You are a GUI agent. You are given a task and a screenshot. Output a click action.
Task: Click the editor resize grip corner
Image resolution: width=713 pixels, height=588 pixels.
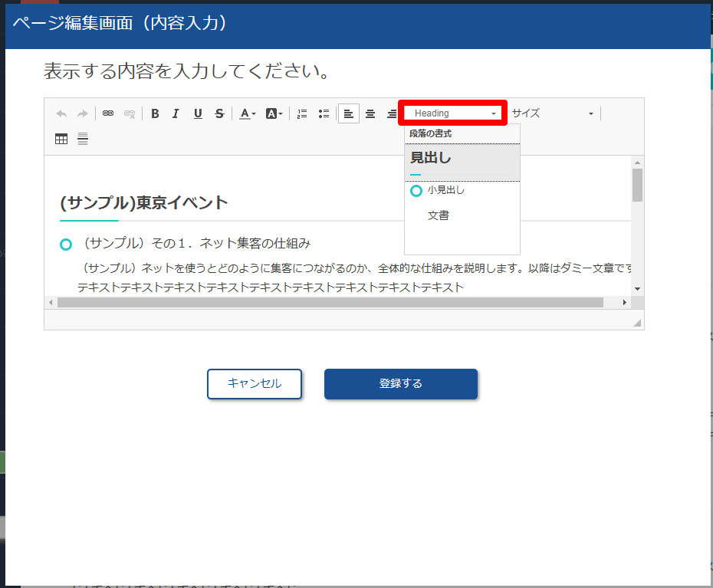(x=637, y=323)
